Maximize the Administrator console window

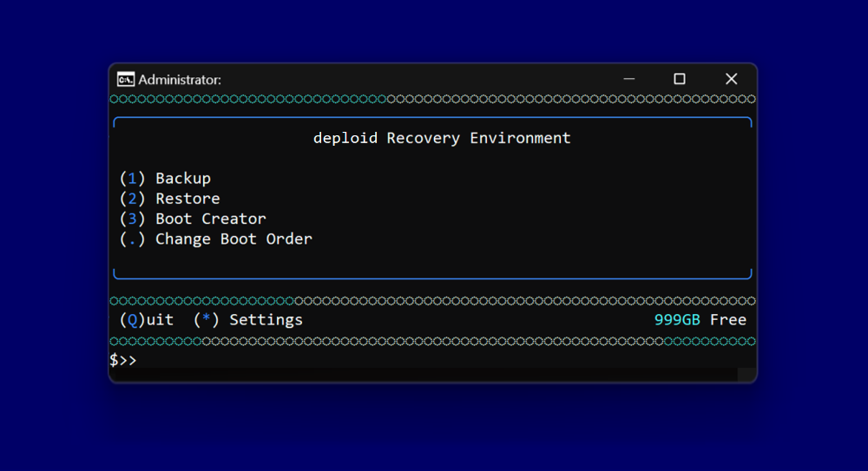click(x=680, y=79)
